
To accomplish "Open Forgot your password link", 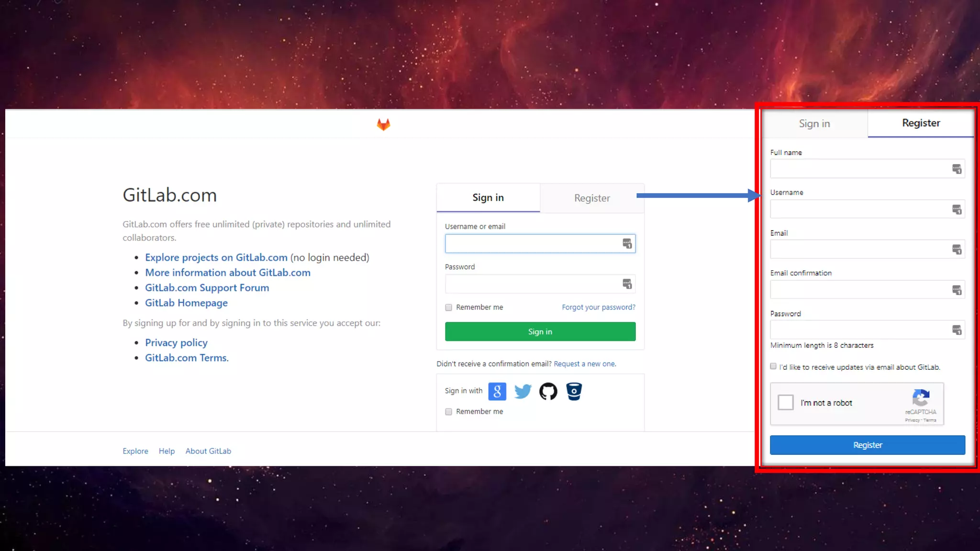I will [x=599, y=307].
